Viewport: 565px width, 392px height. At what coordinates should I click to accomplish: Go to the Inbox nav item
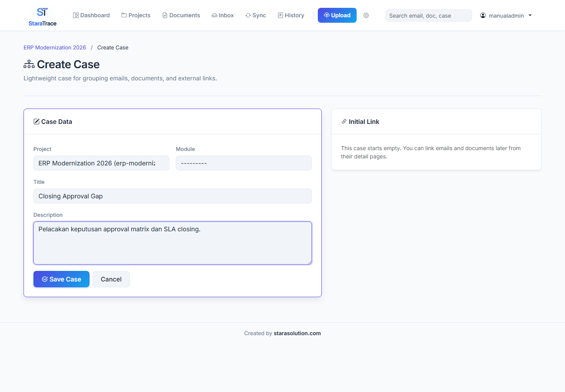point(222,15)
